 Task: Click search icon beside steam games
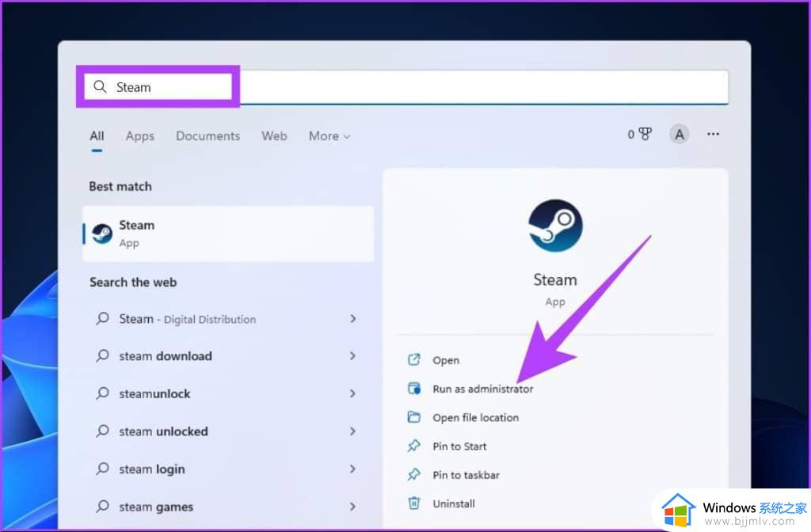coord(102,506)
